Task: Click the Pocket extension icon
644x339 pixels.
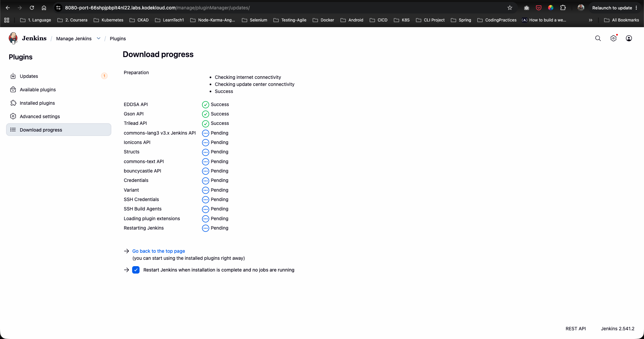Action: pyautogui.click(x=539, y=8)
